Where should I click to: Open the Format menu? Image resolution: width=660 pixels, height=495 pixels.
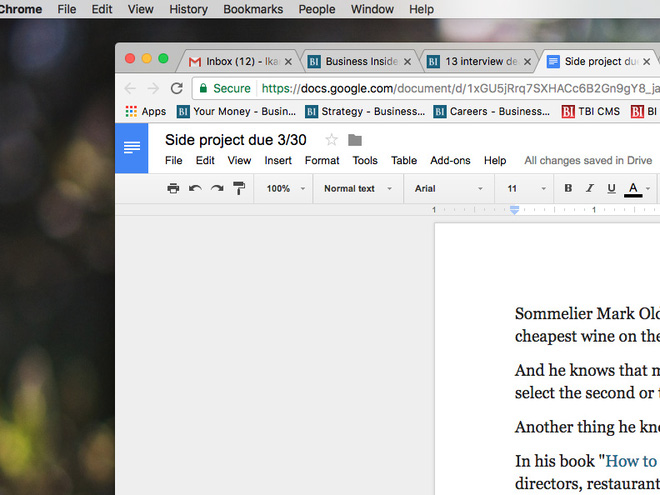click(322, 160)
